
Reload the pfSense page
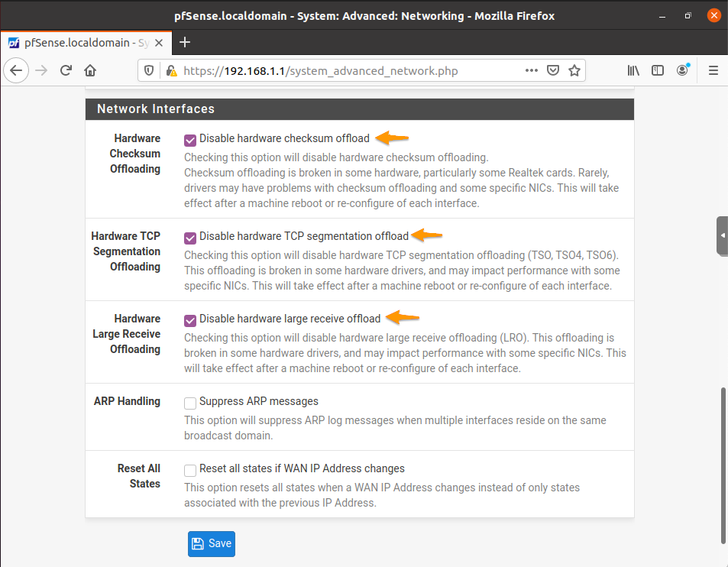[x=66, y=70]
